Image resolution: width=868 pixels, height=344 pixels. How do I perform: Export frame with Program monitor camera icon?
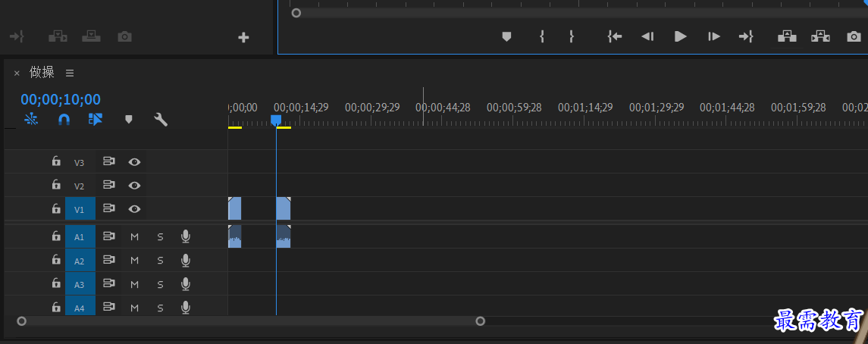854,36
